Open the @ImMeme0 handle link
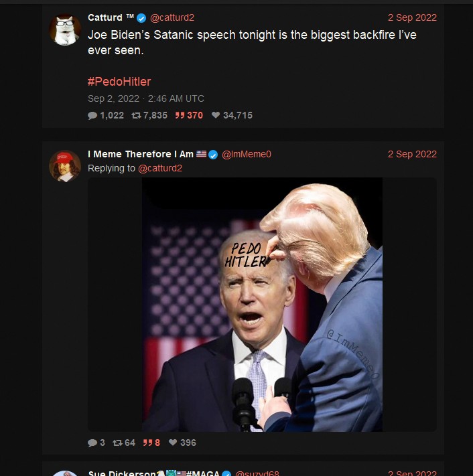The width and height of the screenshot is (473, 476). [247, 155]
